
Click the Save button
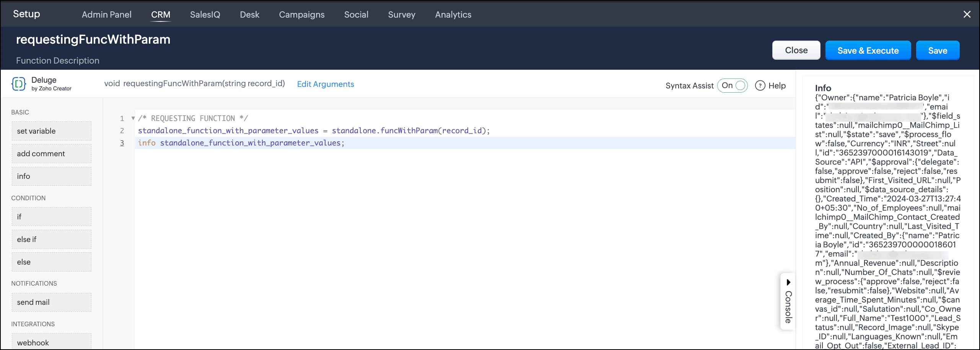937,51
